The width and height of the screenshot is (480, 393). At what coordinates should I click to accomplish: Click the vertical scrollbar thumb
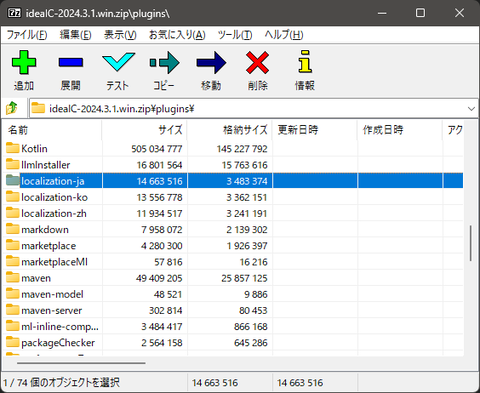coord(471,243)
